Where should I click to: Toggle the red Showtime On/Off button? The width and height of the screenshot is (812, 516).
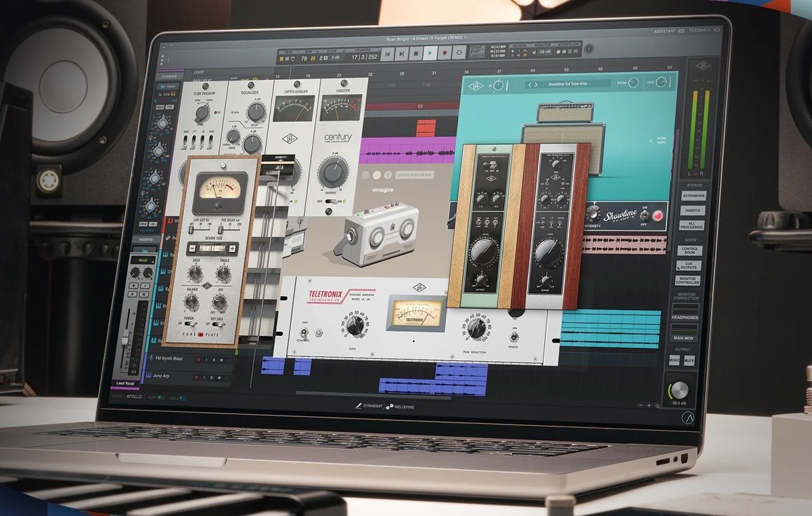pos(658,215)
